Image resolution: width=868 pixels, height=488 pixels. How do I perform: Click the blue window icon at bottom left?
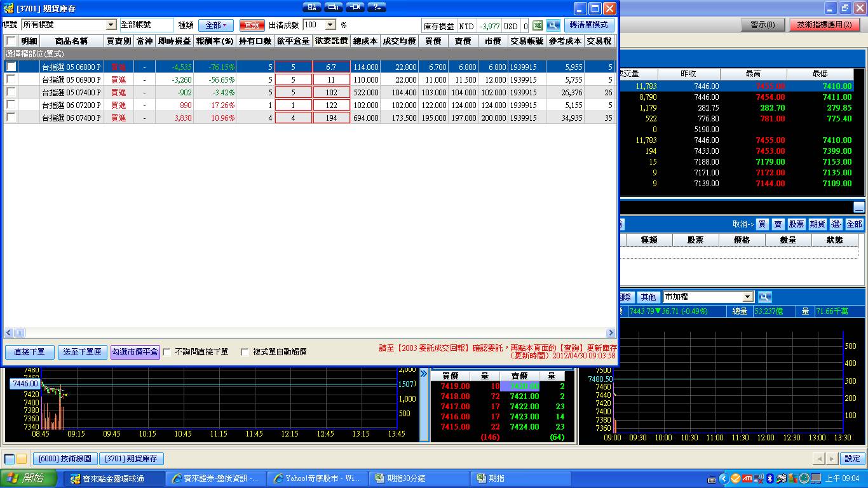tap(10, 459)
